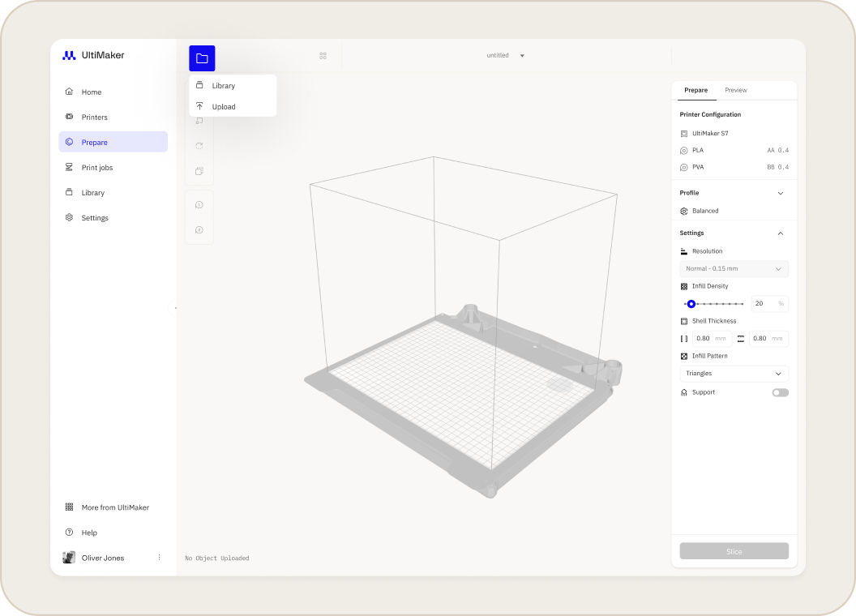This screenshot has width=856, height=616.
Task: Click the duplicate objects icon in toolbar
Action: coord(199,171)
